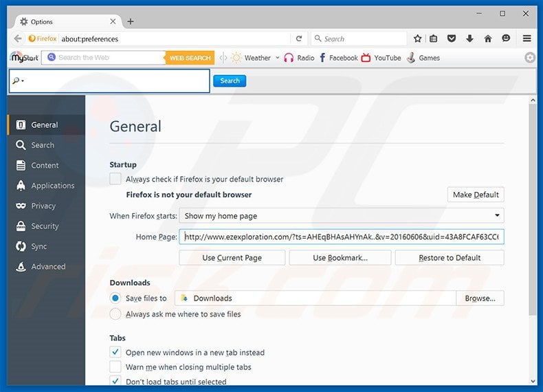Open Radio headphones icon in MyStart toolbar
The height and width of the screenshot is (392, 543).
289,58
